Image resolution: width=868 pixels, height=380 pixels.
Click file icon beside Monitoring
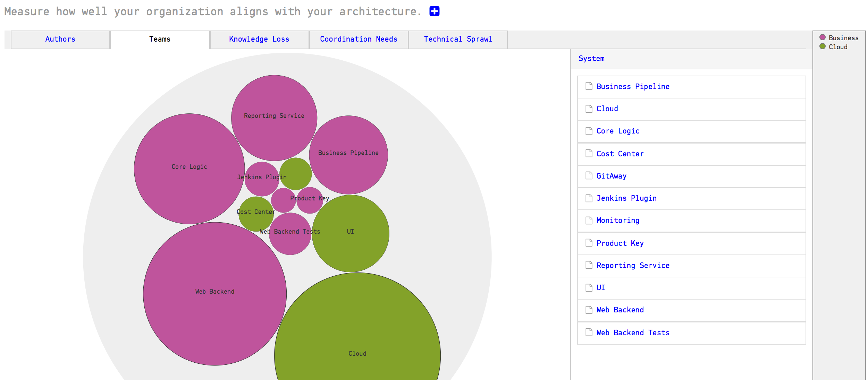tap(589, 220)
